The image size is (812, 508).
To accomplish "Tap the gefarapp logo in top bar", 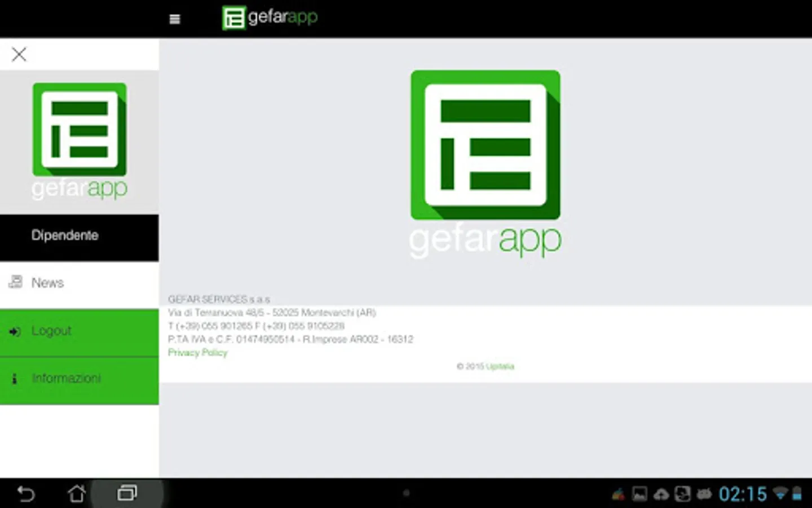I will (x=270, y=17).
